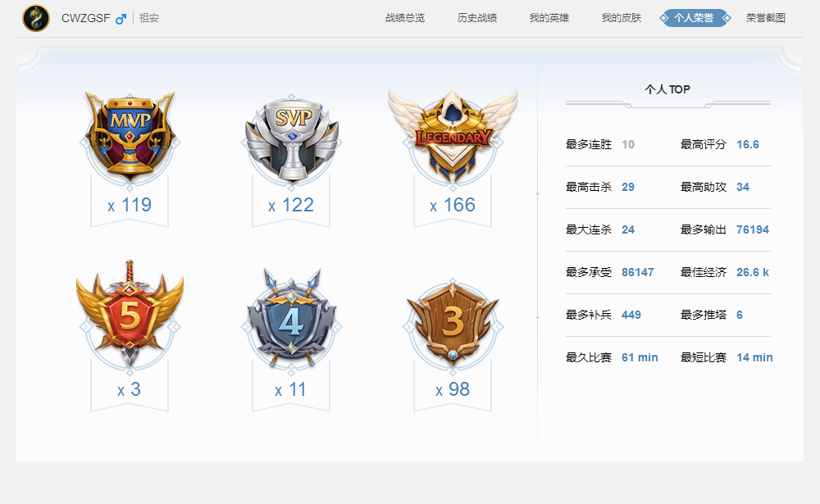Click the x 166 Legendary count
This screenshot has width=820, height=504.
point(453,205)
